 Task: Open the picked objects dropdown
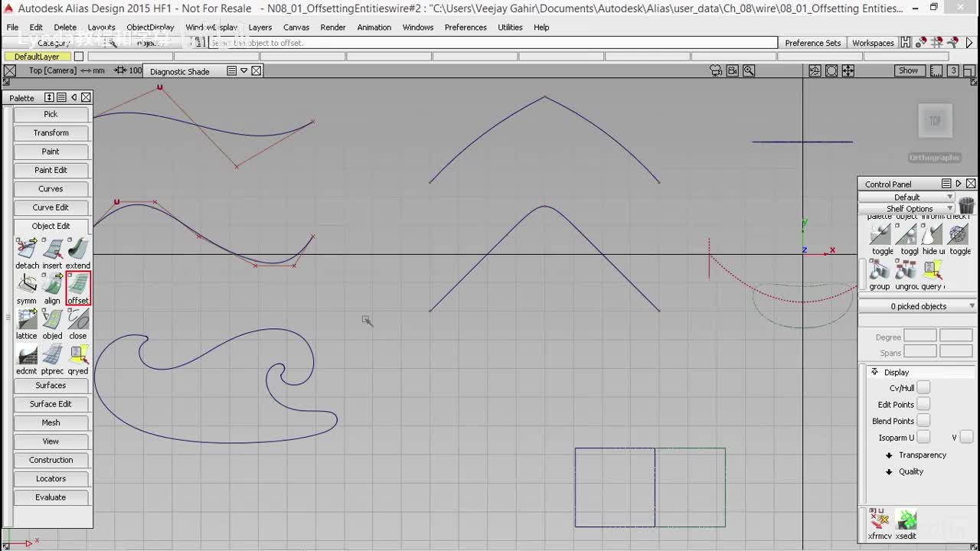coord(918,306)
